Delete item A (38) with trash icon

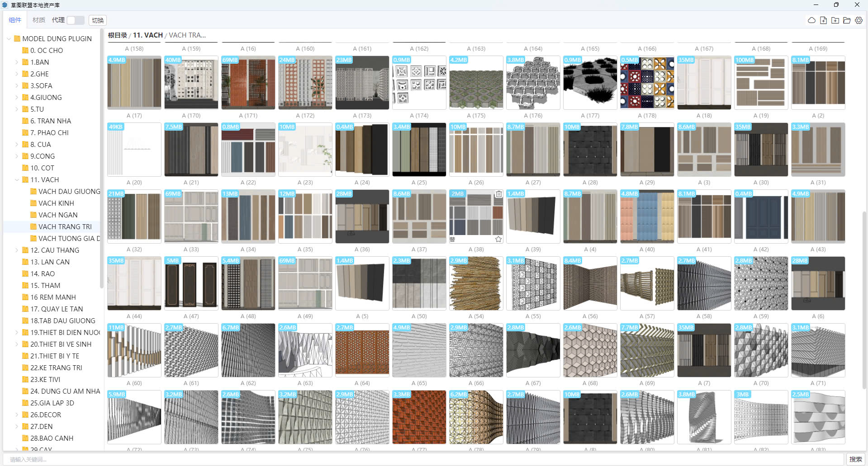click(x=498, y=194)
